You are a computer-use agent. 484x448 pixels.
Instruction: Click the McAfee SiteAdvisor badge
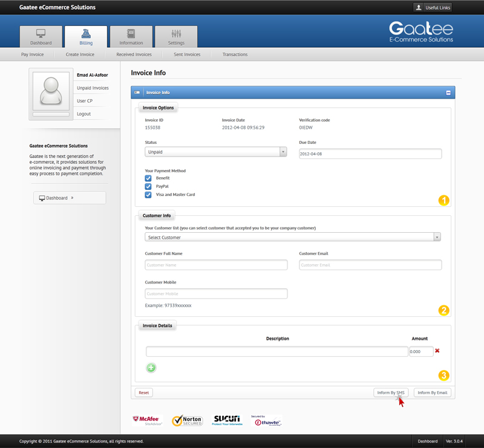(148, 421)
